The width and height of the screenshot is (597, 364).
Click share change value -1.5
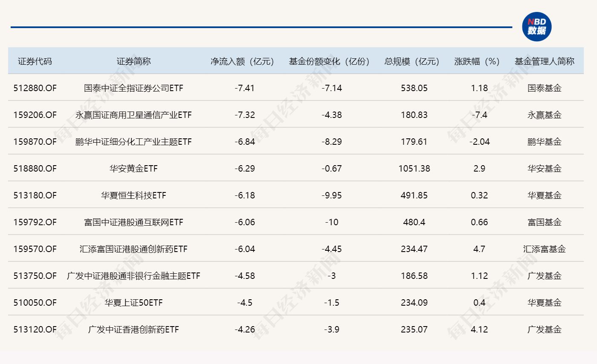(332, 303)
